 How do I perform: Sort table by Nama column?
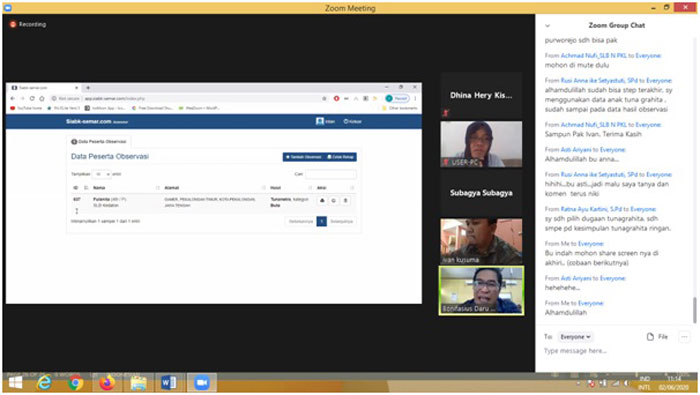99,188
